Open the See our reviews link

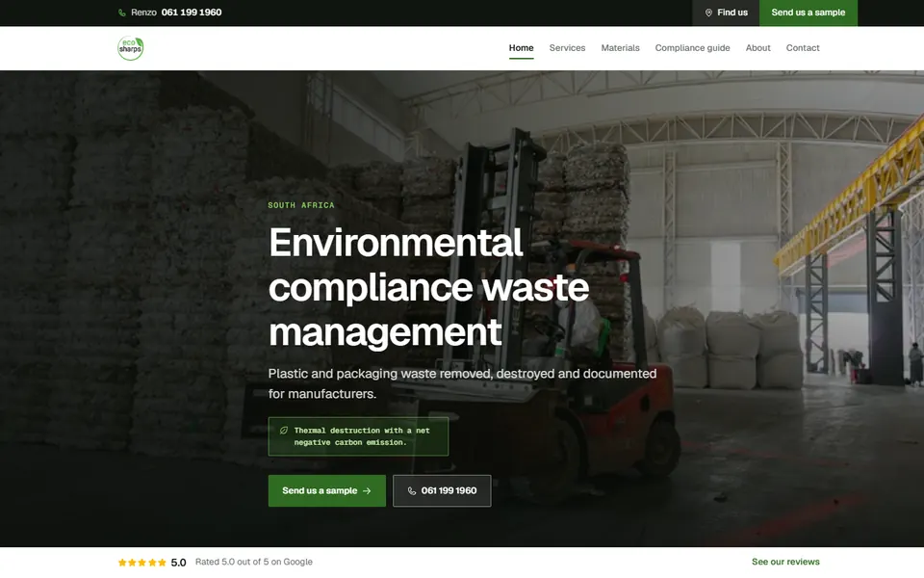click(785, 562)
